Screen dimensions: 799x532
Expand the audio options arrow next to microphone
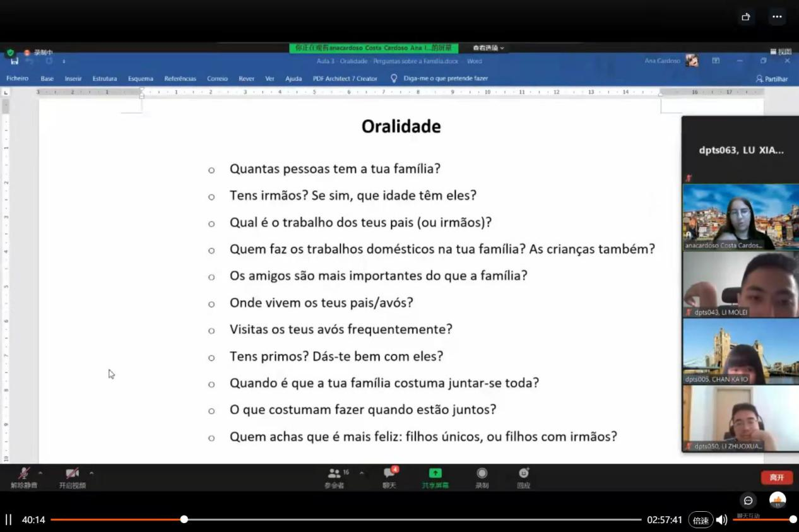pyautogui.click(x=40, y=473)
